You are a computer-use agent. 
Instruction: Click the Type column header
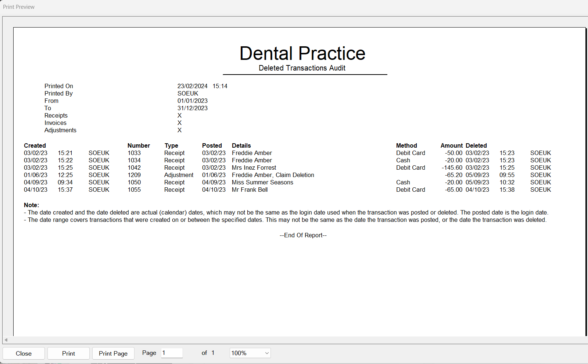click(171, 145)
